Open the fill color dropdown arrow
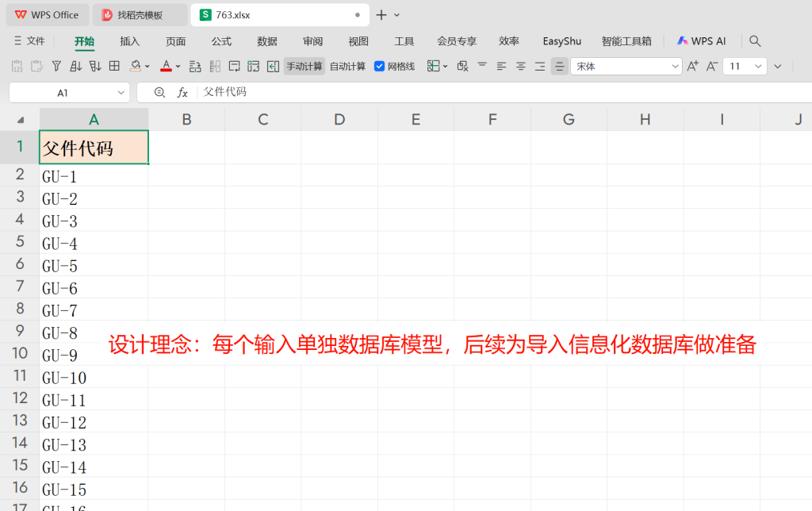The width and height of the screenshot is (812, 511). tap(147, 67)
